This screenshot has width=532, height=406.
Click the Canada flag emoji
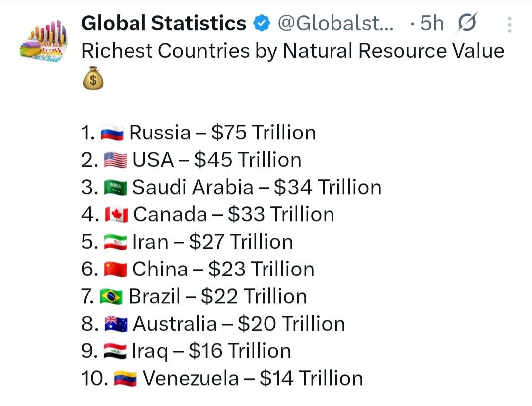(116, 215)
